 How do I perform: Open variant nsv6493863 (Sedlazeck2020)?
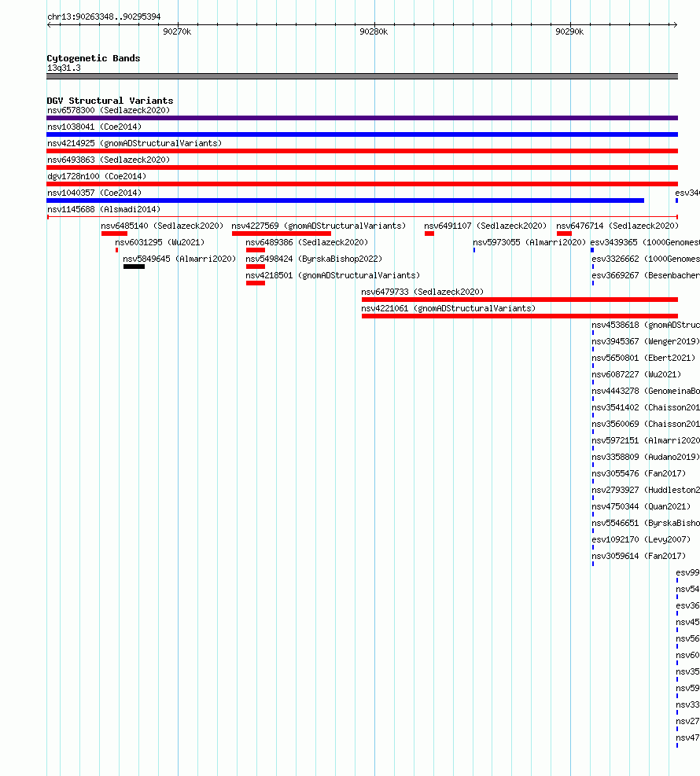coord(109,160)
